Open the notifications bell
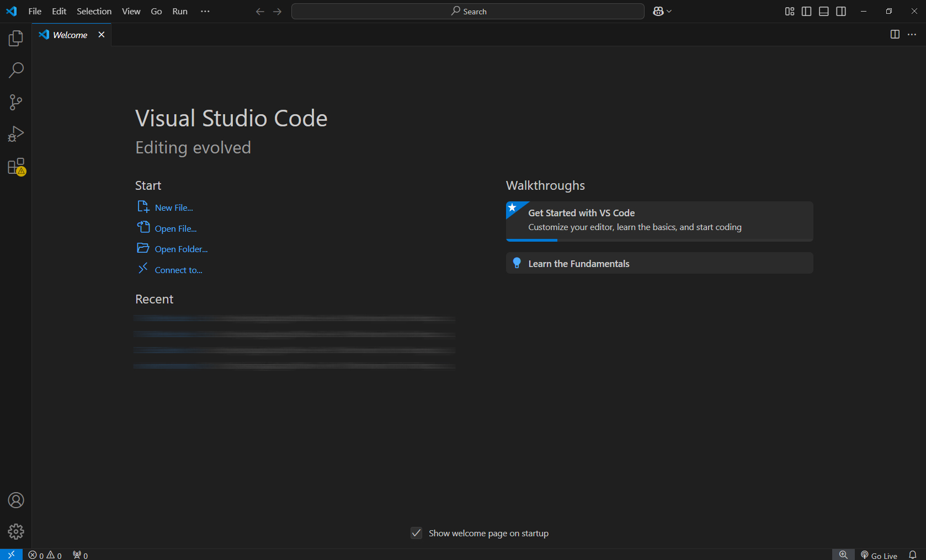926x560 pixels. 913,555
